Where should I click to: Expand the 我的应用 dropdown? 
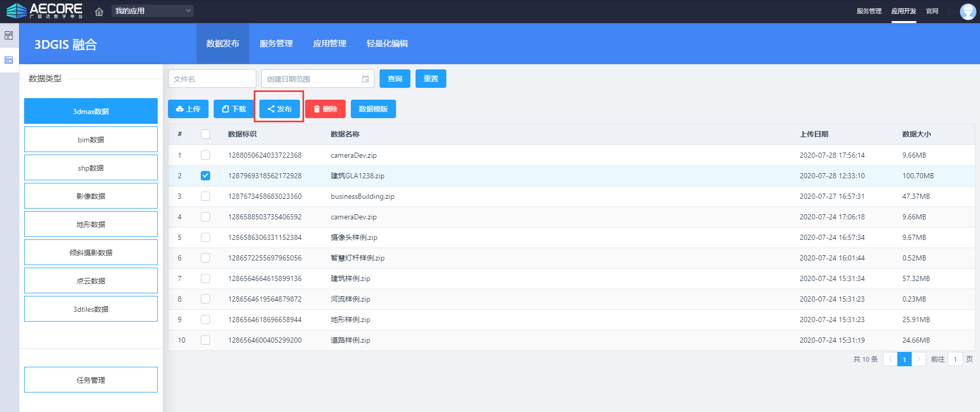(x=152, y=11)
